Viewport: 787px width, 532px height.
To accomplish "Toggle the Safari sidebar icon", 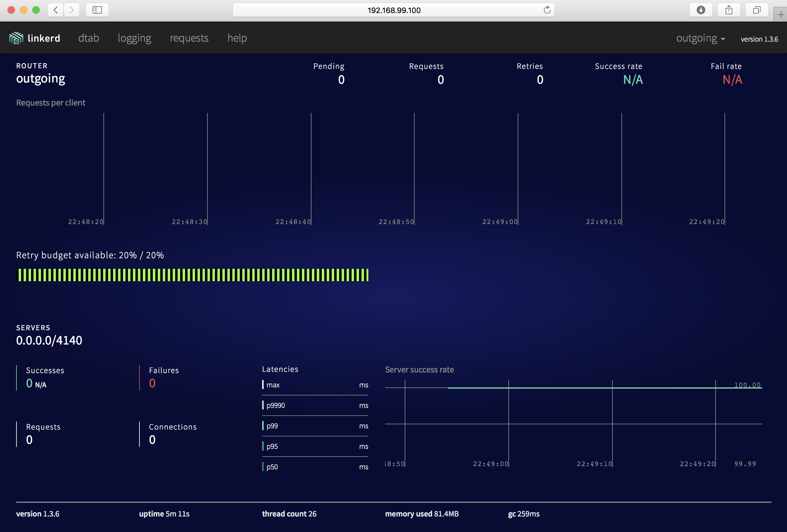I will 97,10.
